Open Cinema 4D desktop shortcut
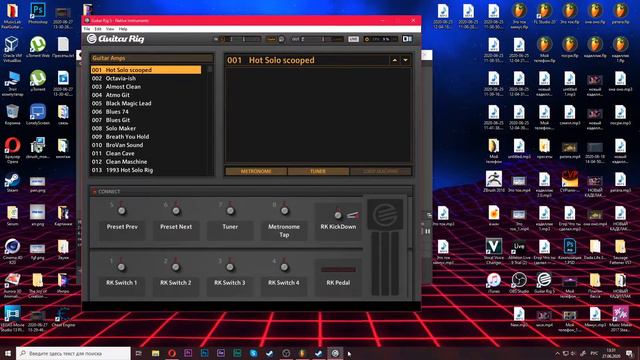The width and height of the screenshot is (640, 360). pos(12,251)
